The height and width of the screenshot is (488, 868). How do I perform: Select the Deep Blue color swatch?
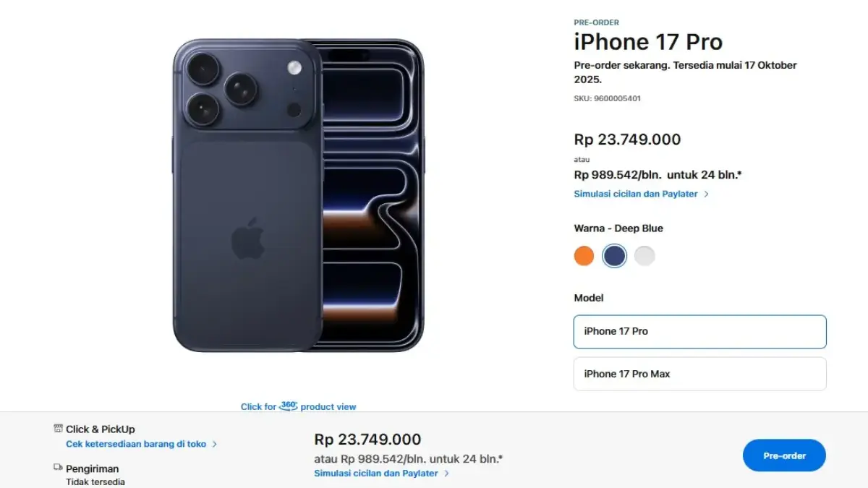[614, 256]
